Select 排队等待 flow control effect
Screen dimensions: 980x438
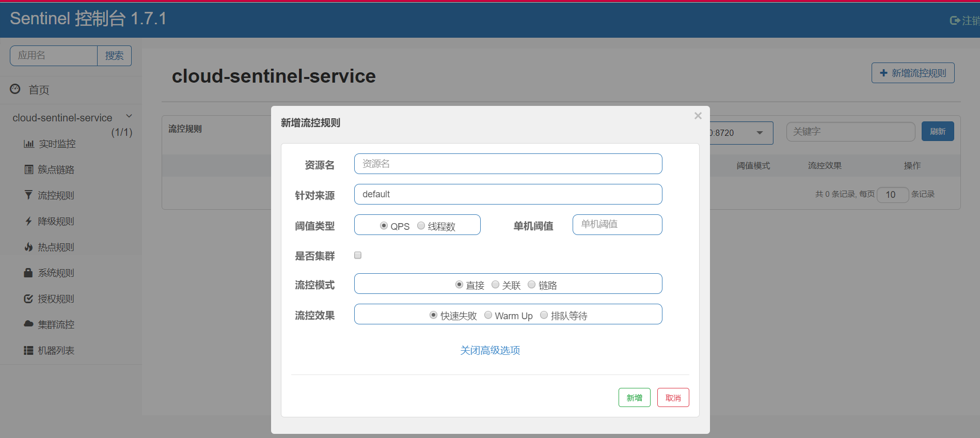[544, 315]
